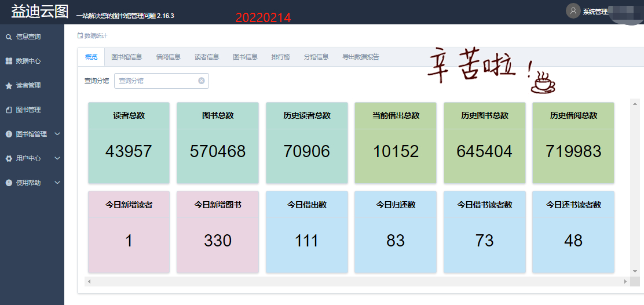Select the 导出数据报告 tab
The height and width of the screenshot is (305, 644).
tap(361, 57)
